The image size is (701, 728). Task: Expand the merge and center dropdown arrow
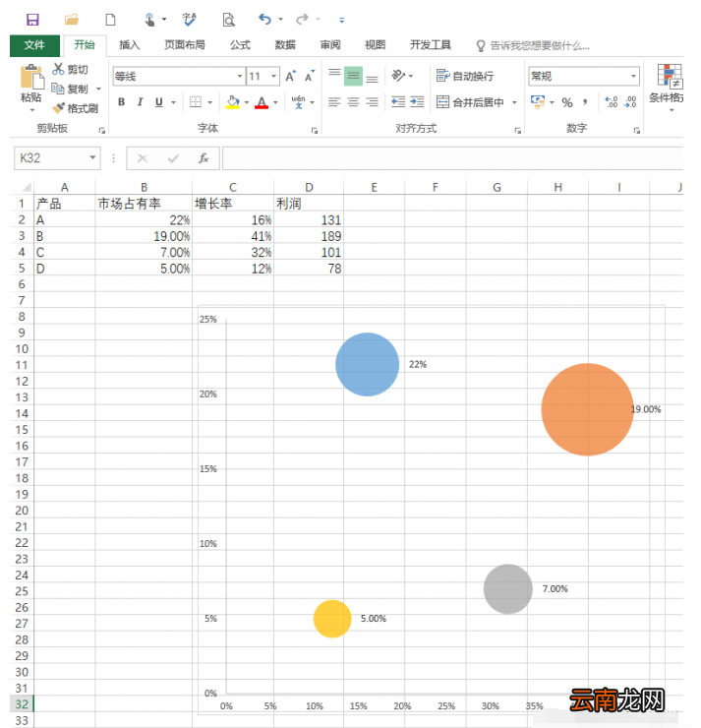(x=514, y=102)
